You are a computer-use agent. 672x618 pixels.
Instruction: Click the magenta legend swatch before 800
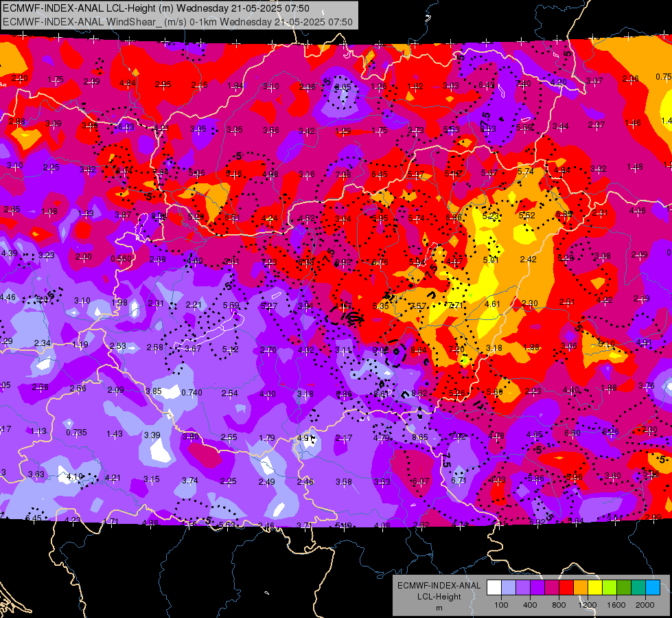tap(552, 588)
